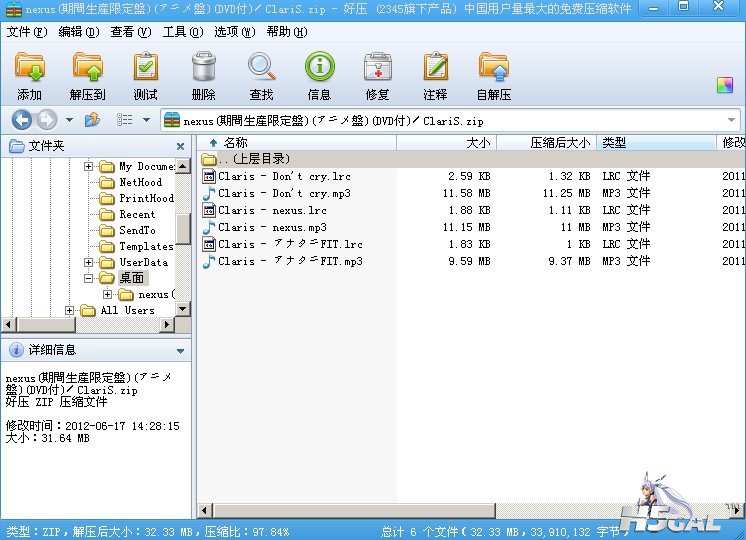
Task: Sort by the 大小 column header
Action: click(446, 142)
